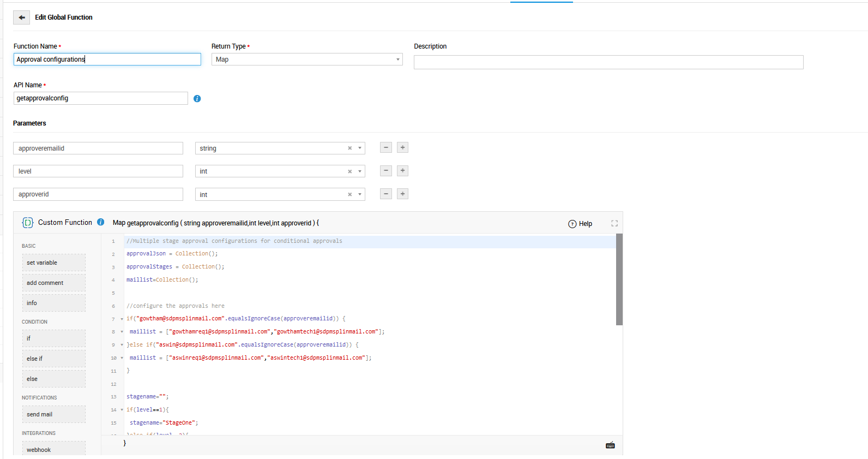868x459 pixels.
Task: Choose the 'else if' condition block
Action: tap(53, 359)
